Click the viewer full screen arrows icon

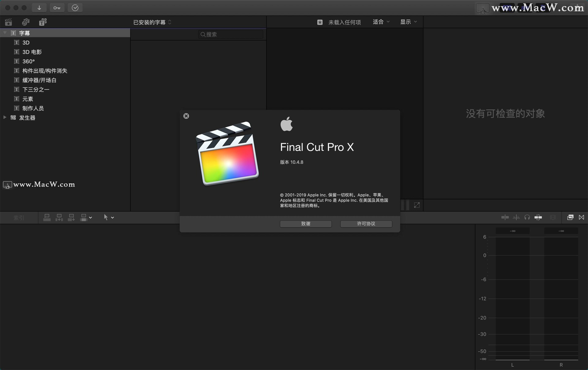click(x=417, y=205)
